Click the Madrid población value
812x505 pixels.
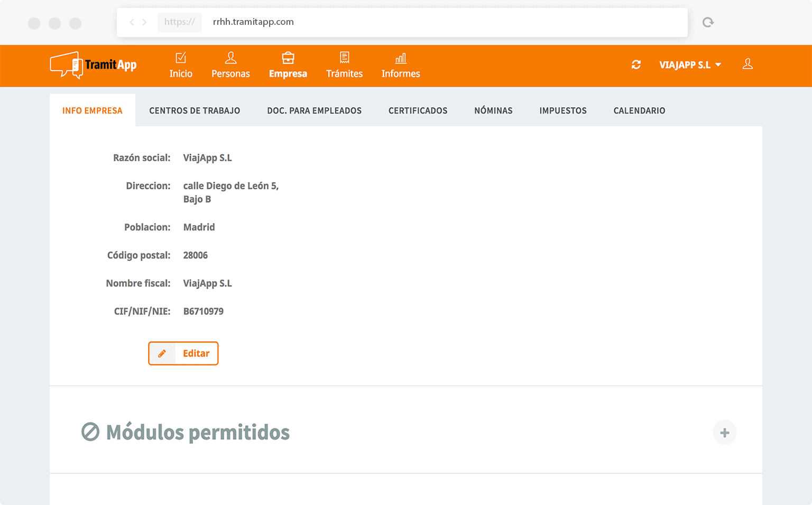[x=199, y=227]
